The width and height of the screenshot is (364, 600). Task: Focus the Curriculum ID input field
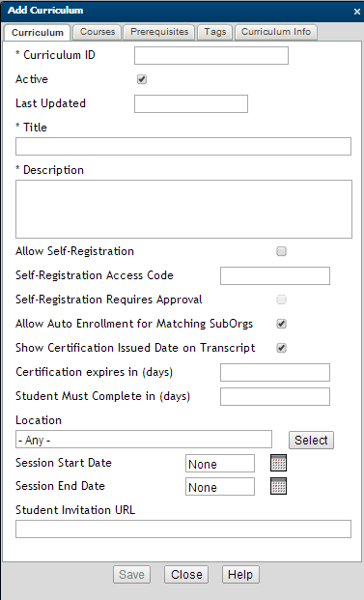(211, 55)
